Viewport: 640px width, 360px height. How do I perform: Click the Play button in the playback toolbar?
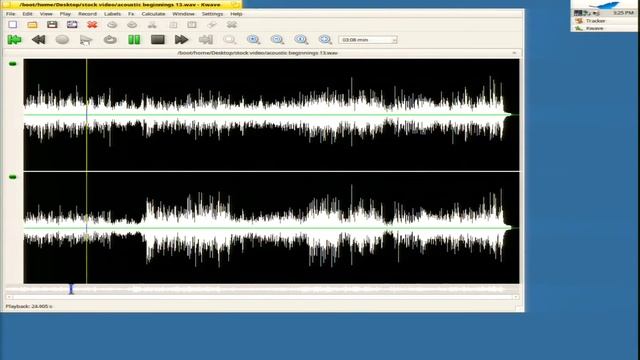coord(86,40)
